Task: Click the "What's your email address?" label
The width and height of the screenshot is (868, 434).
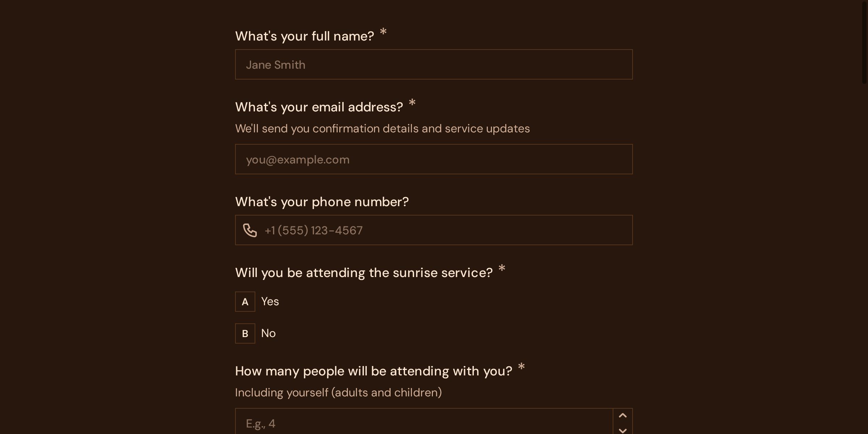Action: click(319, 107)
